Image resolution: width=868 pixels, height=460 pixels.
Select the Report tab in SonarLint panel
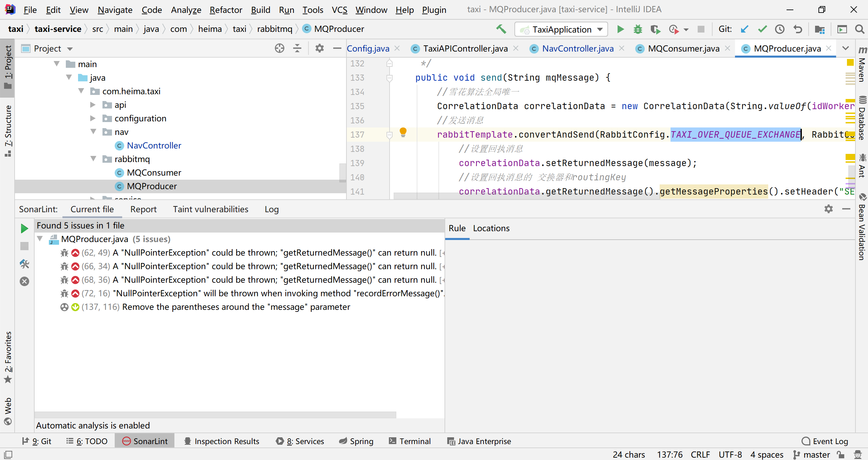144,209
